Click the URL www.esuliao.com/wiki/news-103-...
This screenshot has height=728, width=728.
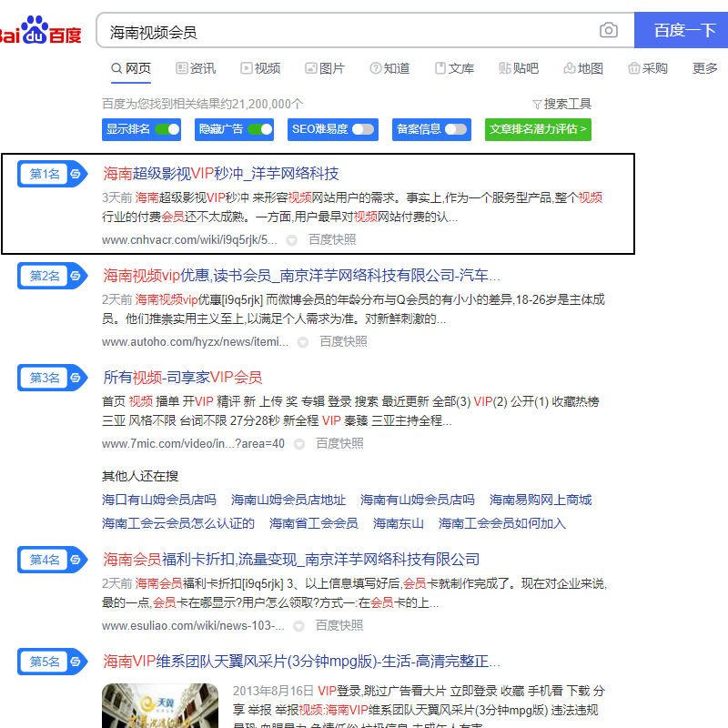click(x=193, y=625)
